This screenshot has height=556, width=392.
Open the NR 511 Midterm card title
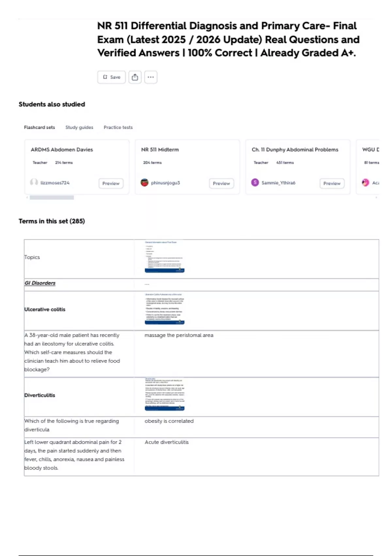click(x=160, y=149)
